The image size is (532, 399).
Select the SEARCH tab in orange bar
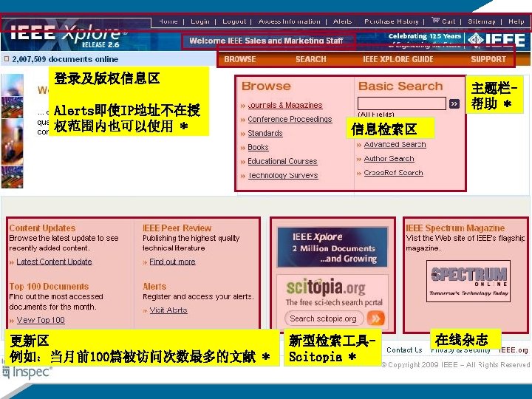[311, 59]
